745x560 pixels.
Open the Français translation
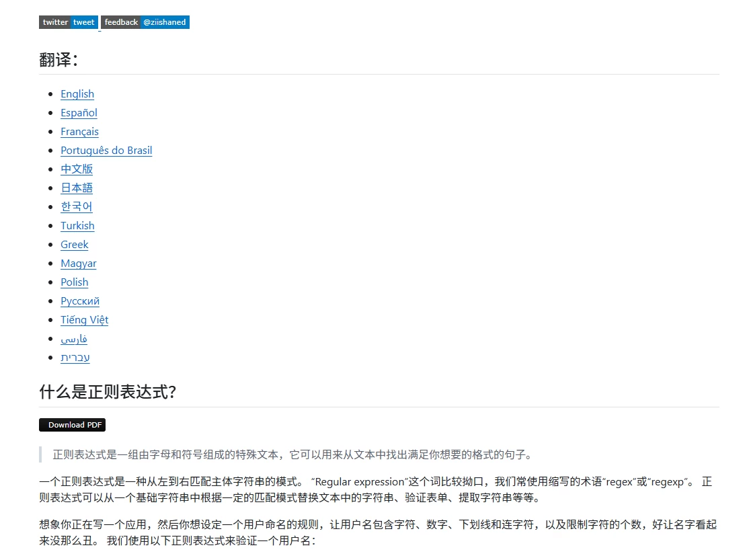(79, 131)
